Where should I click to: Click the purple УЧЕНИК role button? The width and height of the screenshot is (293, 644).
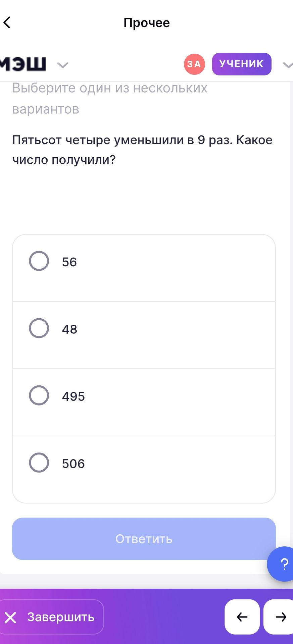click(242, 64)
